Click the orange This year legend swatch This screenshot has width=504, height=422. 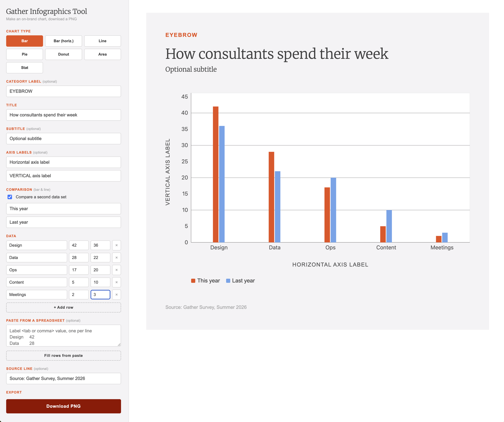pos(193,281)
